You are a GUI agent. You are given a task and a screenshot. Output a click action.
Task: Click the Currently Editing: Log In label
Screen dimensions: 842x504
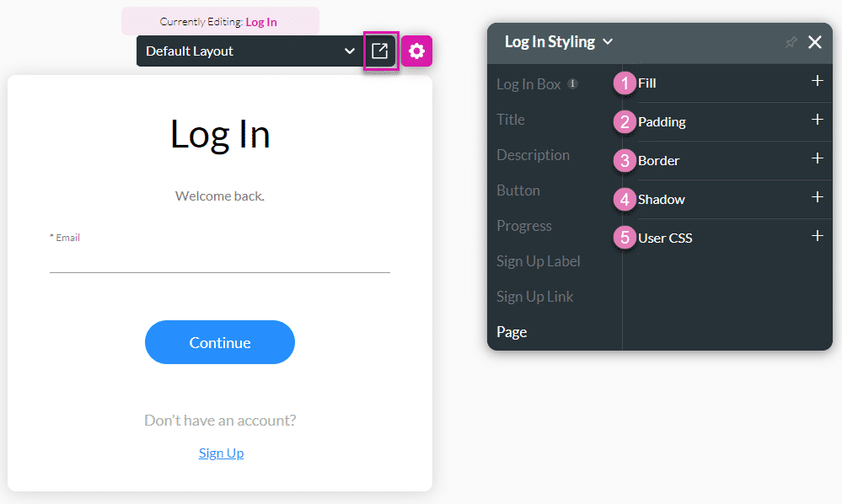pyautogui.click(x=220, y=21)
